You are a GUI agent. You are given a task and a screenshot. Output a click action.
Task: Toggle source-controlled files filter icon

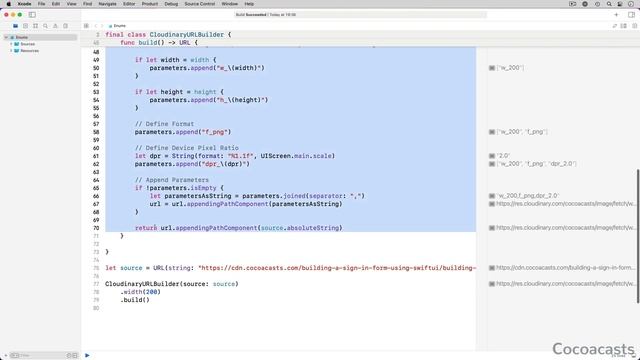pos(75,356)
